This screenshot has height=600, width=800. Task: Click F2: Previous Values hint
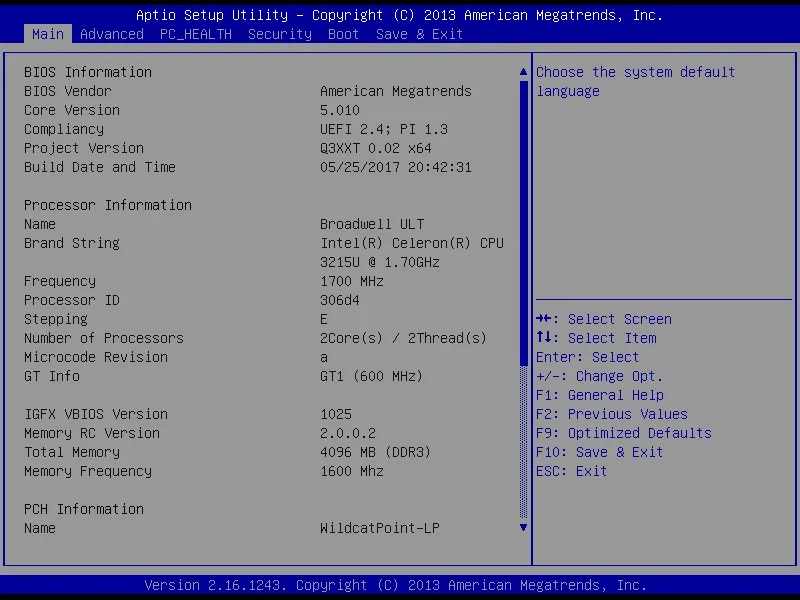pyautogui.click(x=611, y=414)
